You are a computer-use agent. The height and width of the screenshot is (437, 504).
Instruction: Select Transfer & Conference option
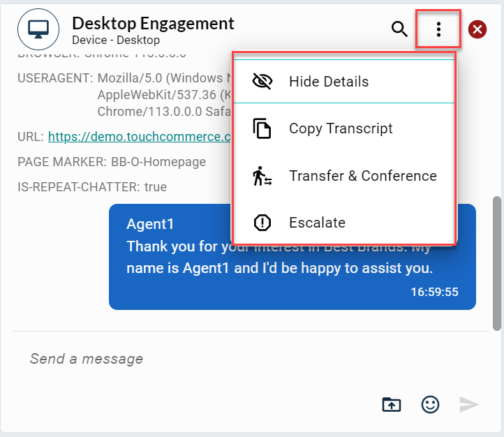tap(362, 177)
